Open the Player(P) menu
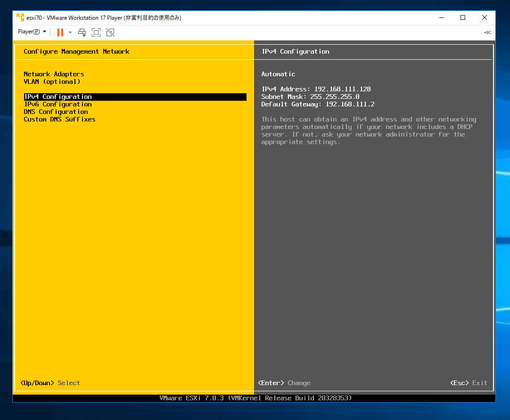510x420 pixels. pos(32,32)
